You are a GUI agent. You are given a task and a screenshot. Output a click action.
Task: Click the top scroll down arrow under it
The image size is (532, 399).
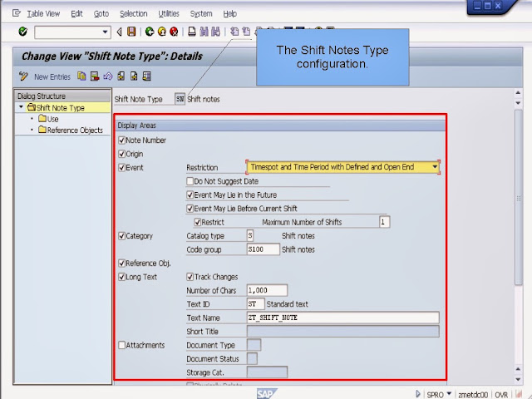(518, 103)
